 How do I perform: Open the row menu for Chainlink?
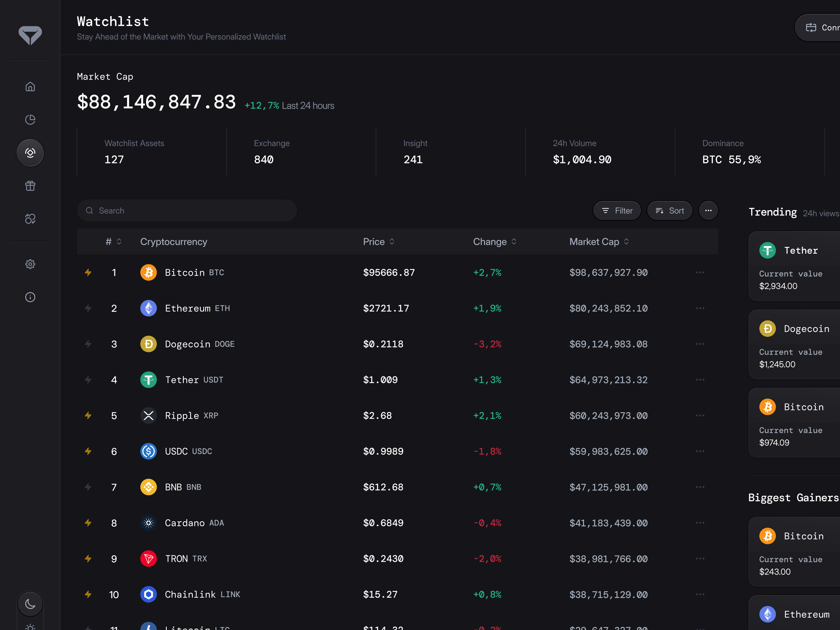700,594
